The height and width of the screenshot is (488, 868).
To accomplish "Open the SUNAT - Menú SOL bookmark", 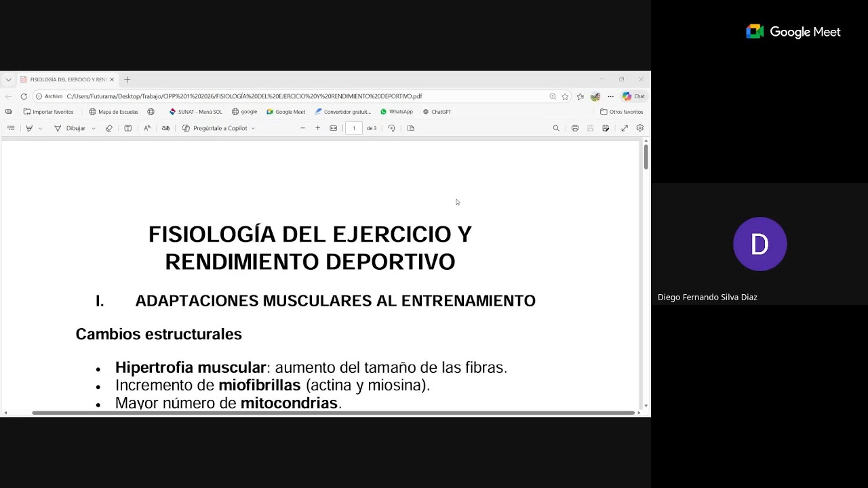I will pyautogui.click(x=195, y=112).
